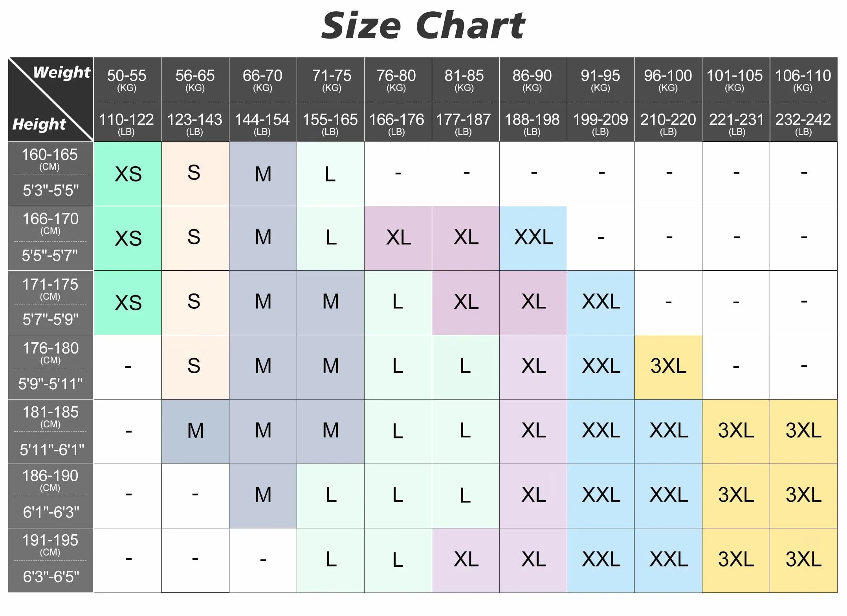Select the XS cell in the 160-165 CM row

(128, 174)
